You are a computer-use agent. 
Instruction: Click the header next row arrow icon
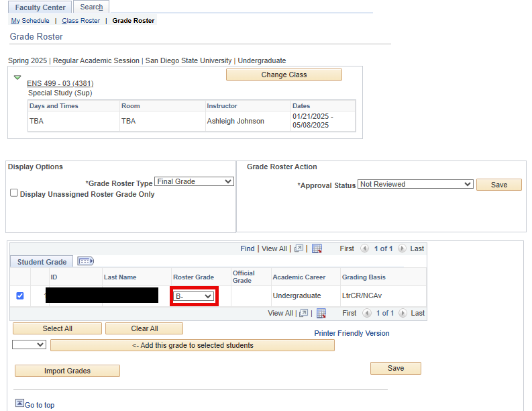(x=402, y=248)
